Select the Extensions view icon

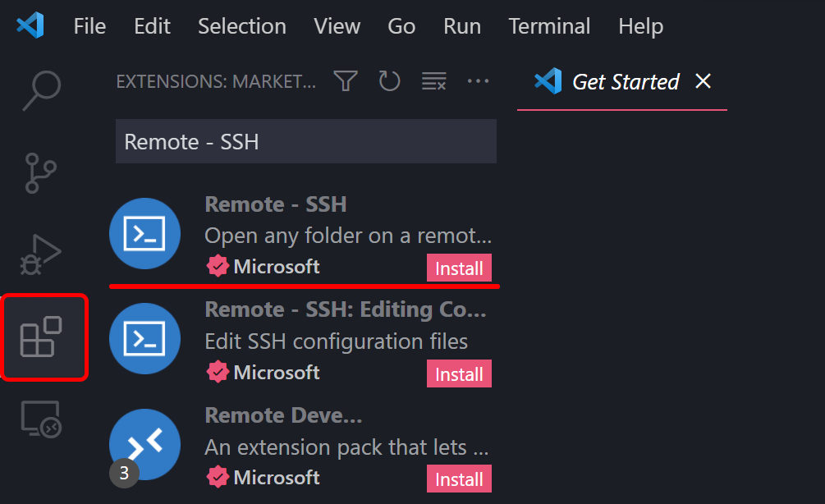43,337
